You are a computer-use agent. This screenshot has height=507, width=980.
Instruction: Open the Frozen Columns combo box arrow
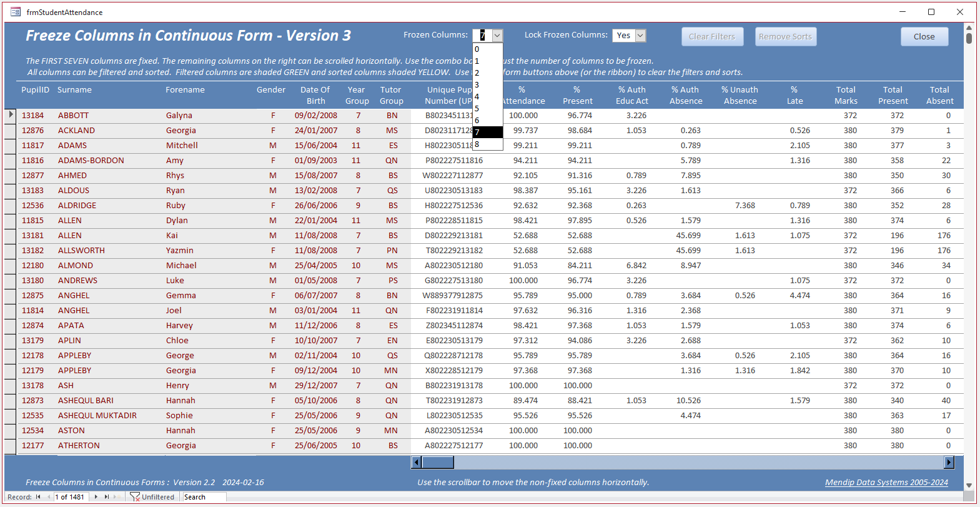(497, 36)
